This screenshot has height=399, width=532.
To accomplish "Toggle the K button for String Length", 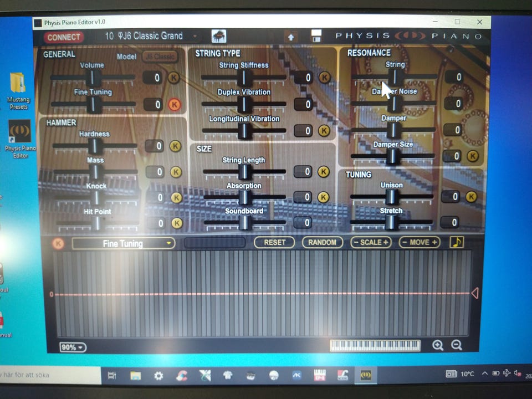I will [x=323, y=172].
